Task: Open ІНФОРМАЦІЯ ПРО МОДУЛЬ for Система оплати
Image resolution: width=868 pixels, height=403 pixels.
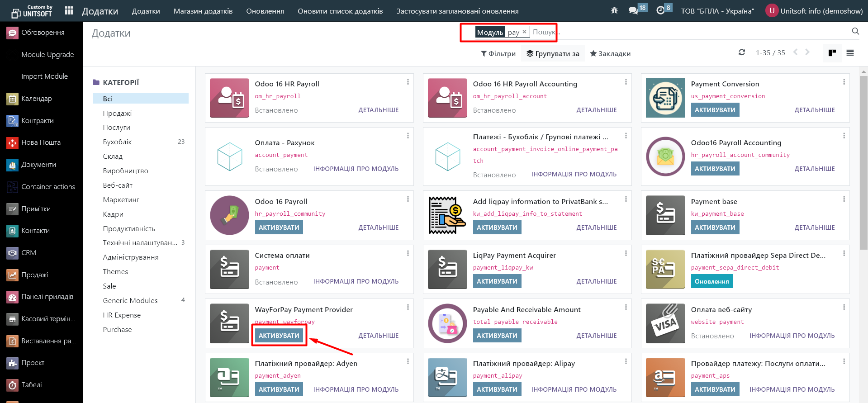Action: click(356, 281)
